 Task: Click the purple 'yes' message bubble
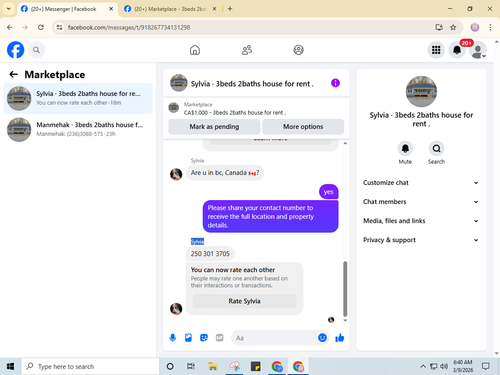[x=328, y=192]
